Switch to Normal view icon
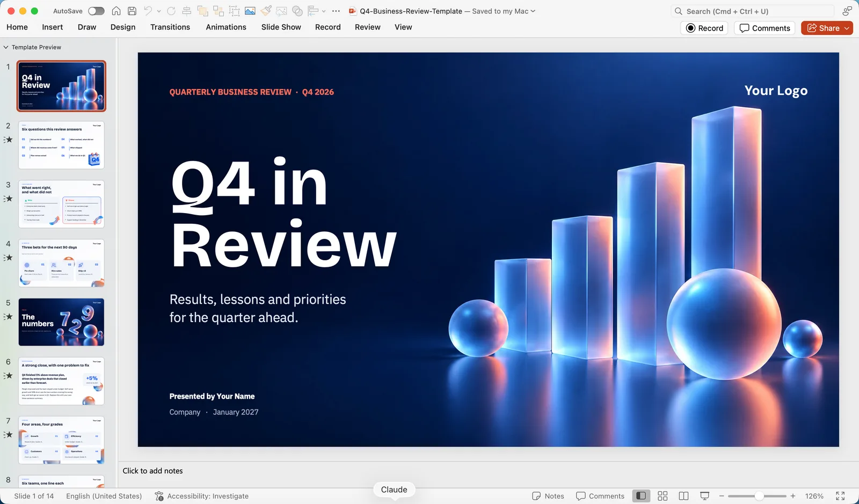Screen dimensions: 859x504 (x=641, y=496)
